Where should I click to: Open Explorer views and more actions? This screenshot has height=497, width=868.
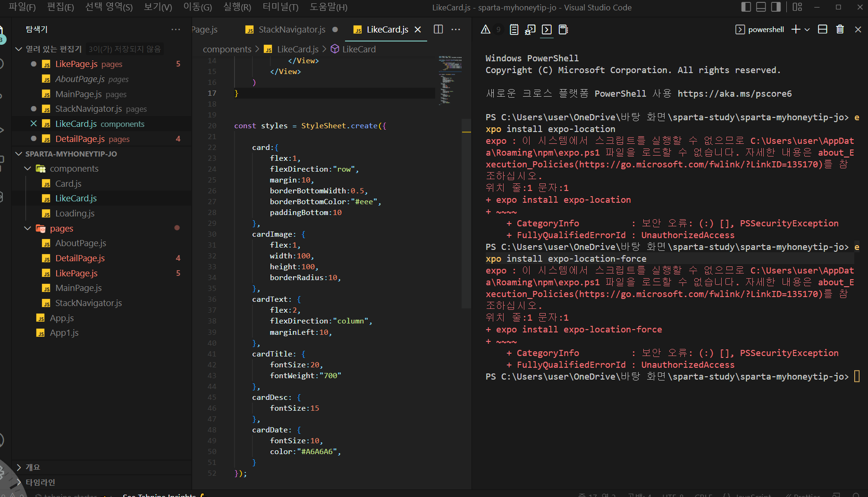pyautogui.click(x=176, y=29)
